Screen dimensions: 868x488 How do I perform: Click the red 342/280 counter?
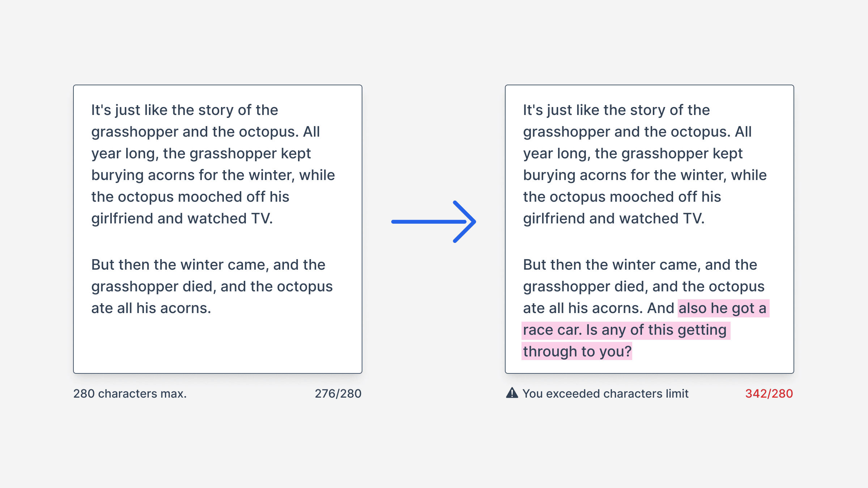coord(769,393)
